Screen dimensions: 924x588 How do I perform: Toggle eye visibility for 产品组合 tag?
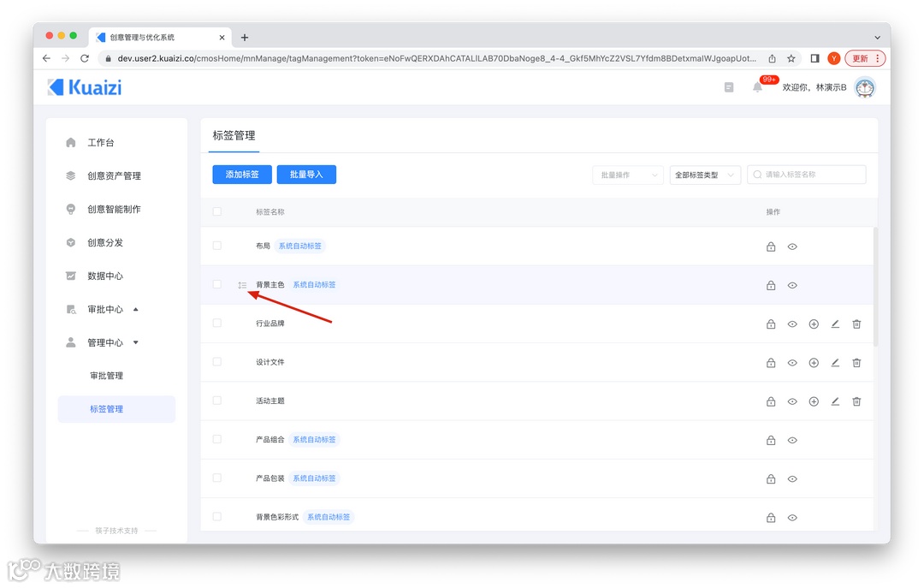[x=792, y=440]
